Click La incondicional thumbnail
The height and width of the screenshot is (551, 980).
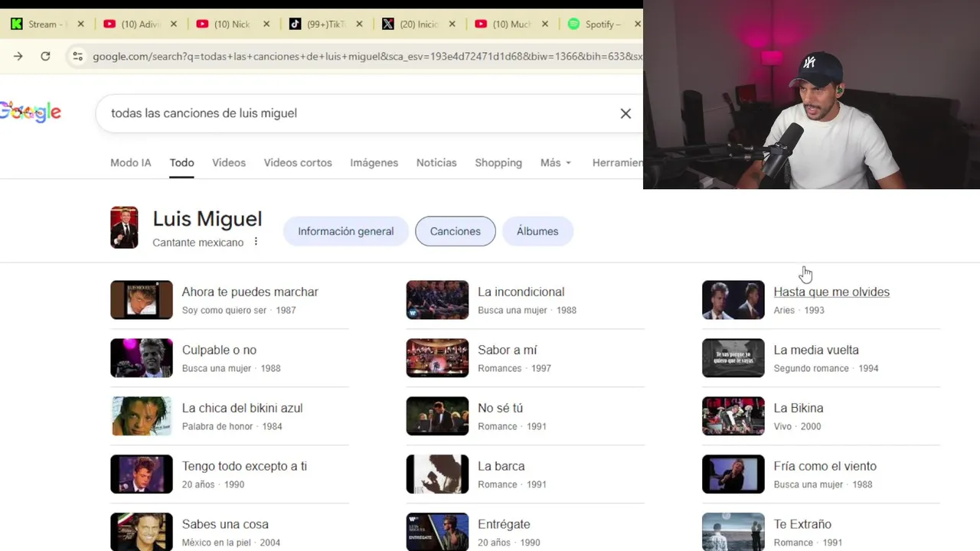point(437,300)
